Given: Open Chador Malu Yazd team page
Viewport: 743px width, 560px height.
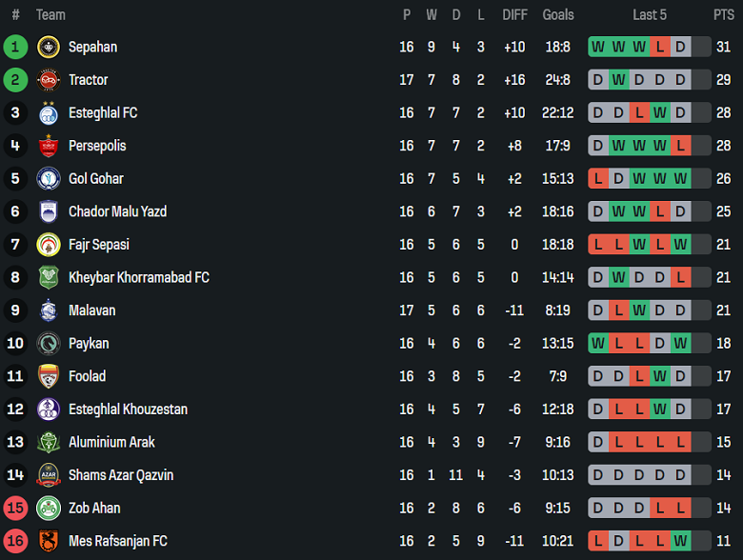Looking at the screenshot, I should 117,211.
